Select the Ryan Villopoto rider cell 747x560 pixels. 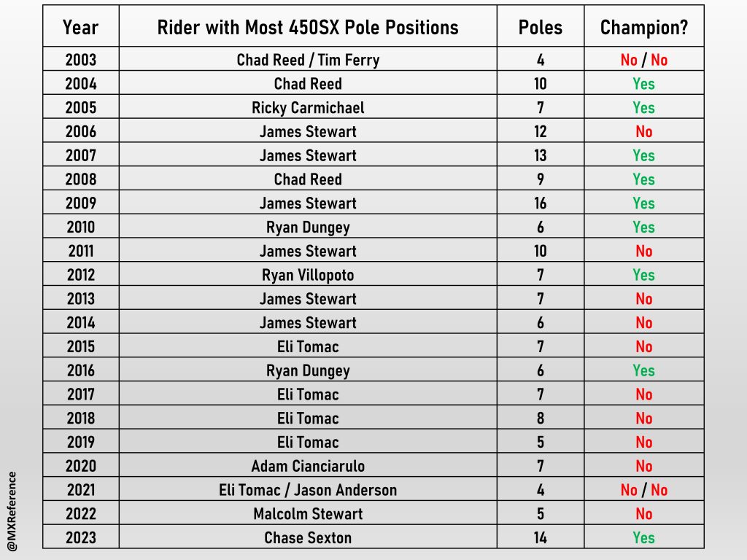point(308,275)
